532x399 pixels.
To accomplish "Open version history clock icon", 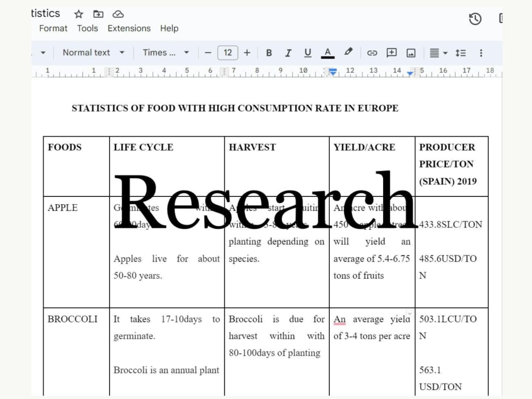I will coord(475,19).
